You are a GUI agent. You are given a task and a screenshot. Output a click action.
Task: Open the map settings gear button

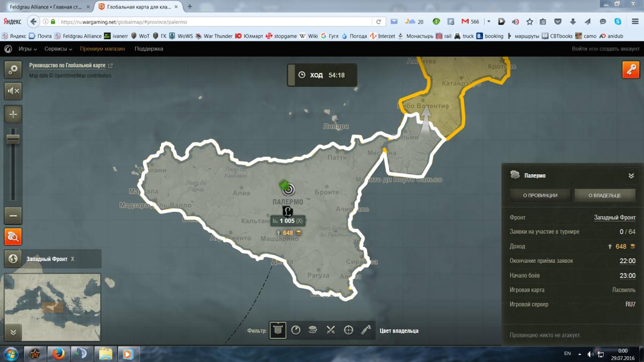tap(13, 69)
